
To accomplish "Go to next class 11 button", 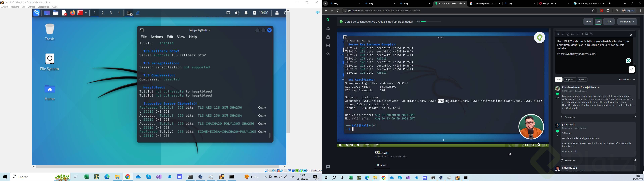I will click(609, 22).
